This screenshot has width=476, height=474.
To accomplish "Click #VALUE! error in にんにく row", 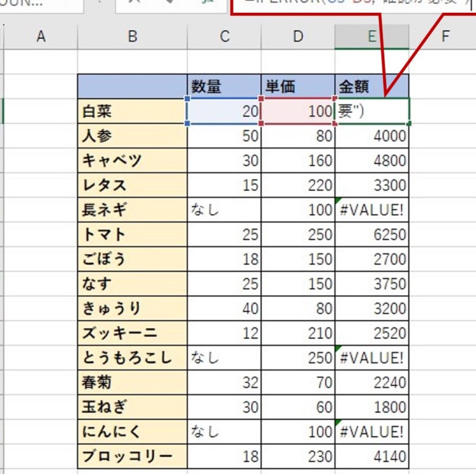I will click(372, 432).
